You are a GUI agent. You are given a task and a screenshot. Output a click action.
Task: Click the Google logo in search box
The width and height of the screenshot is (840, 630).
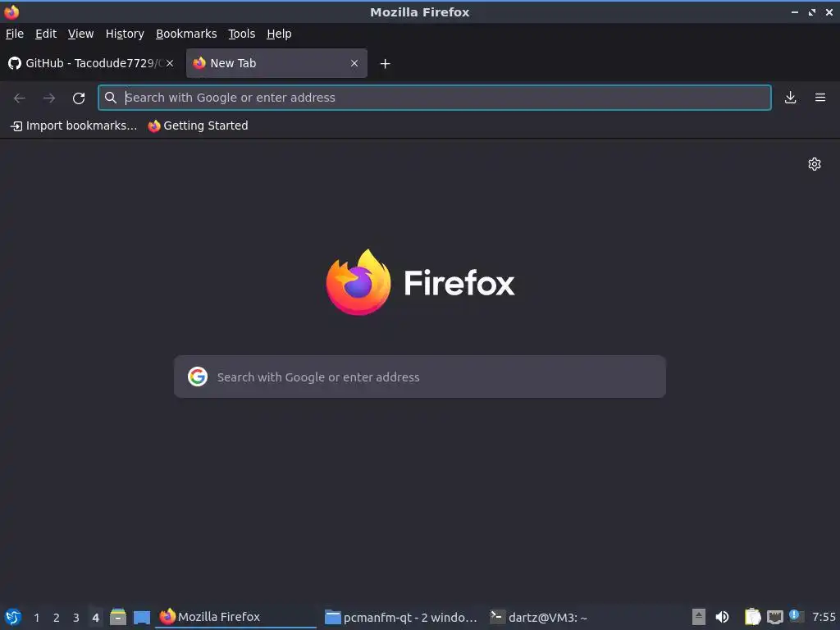coord(198,377)
